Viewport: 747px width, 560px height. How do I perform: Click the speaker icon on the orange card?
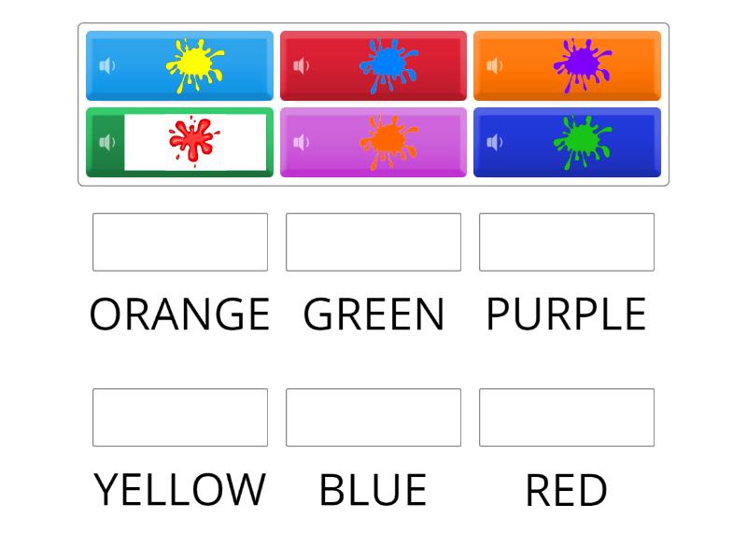tap(492, 65)
